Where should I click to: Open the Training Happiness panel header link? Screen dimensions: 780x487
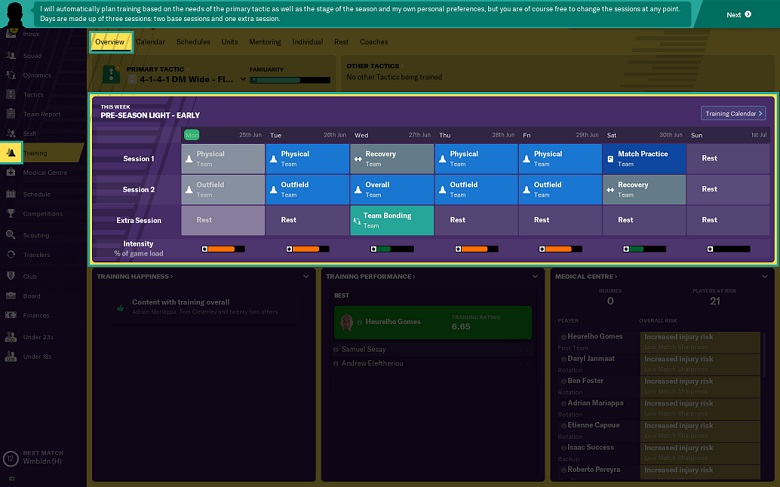135,277
